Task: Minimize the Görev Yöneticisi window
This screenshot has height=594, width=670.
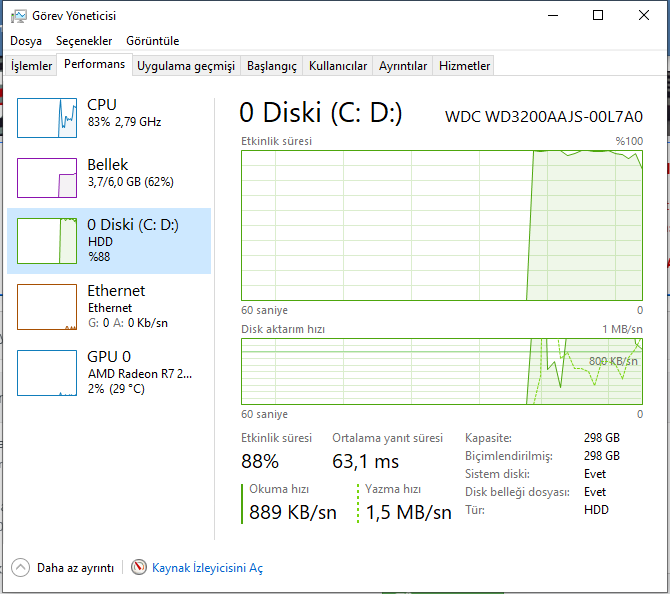Action: click(553, 16)
